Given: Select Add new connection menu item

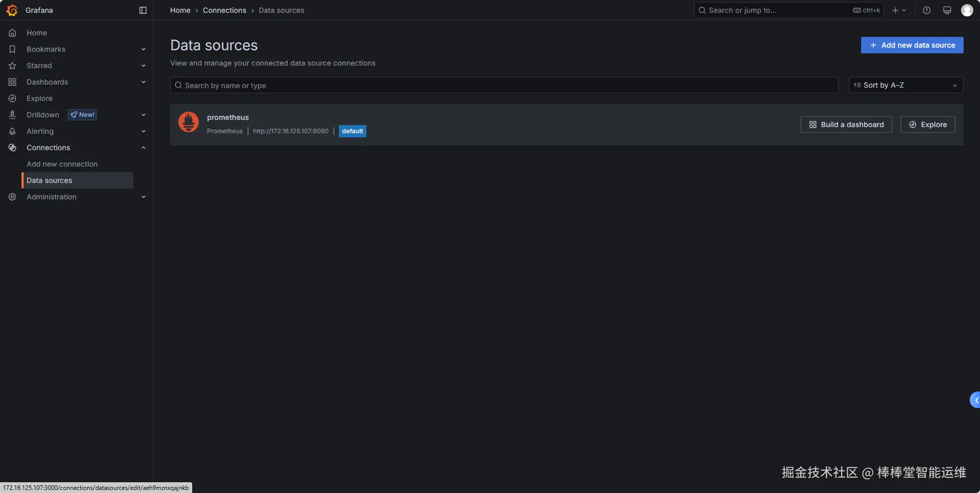Looking at the screenshot, I should pos(62,164).
